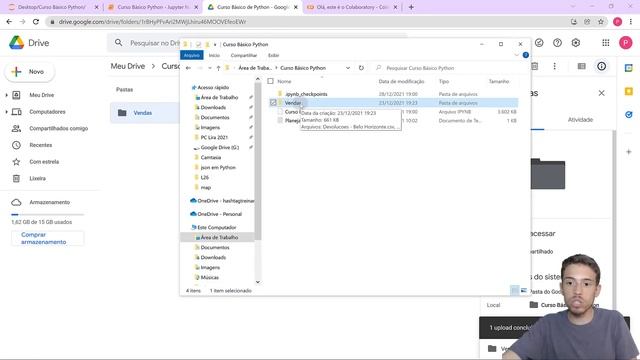Open Google Tasks side panel icon
The width and height of the screenshot is (640, 360).
[629, 115]
